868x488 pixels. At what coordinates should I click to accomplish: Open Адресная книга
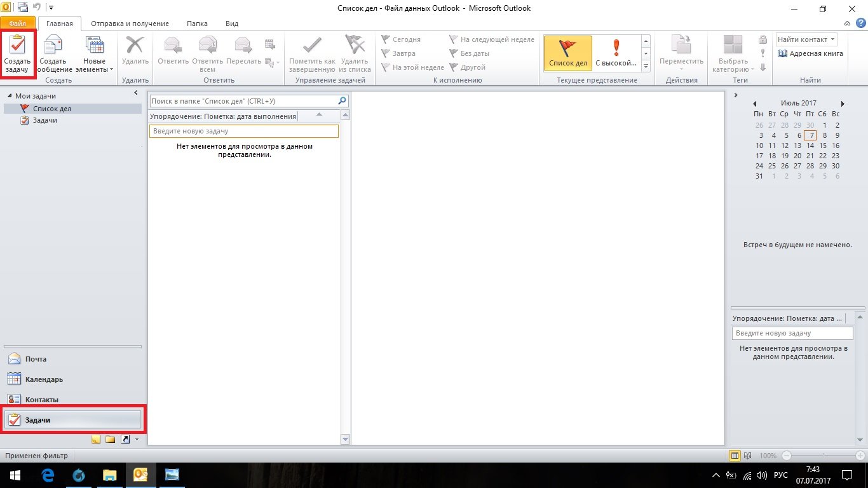(x=811, y=53)
